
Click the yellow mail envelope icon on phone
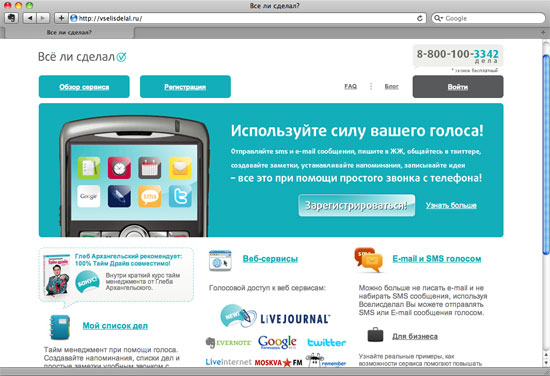point(180,168)
